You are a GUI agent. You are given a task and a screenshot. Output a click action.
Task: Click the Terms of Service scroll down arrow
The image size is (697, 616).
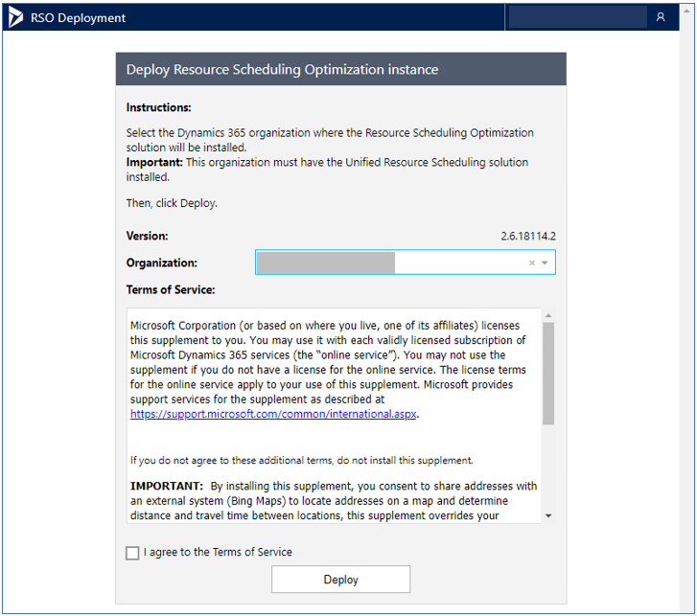[548, 515]
